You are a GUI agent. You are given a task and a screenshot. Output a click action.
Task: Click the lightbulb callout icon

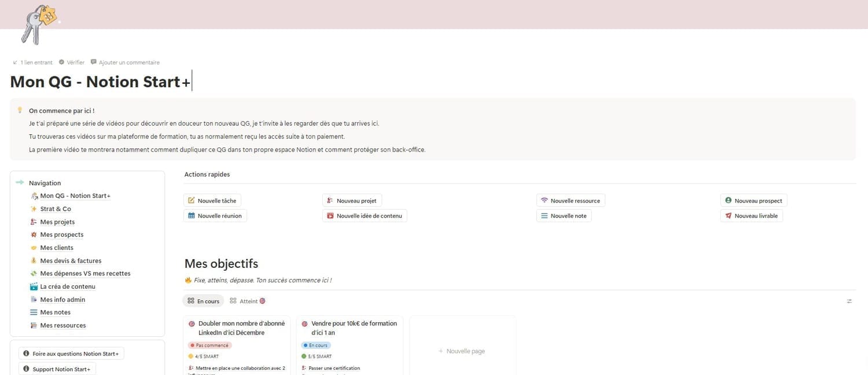pos(20,110)
